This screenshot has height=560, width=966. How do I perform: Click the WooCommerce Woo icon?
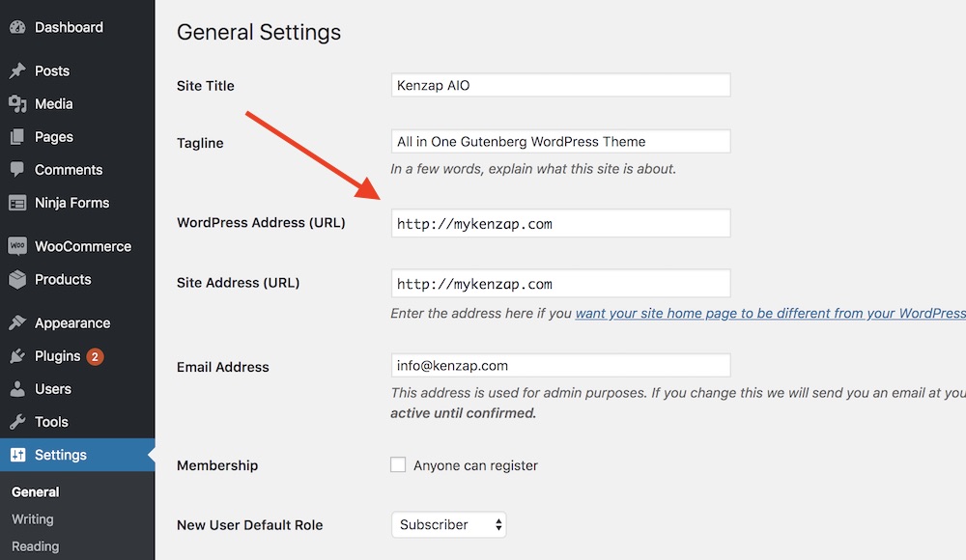(17, 246)
